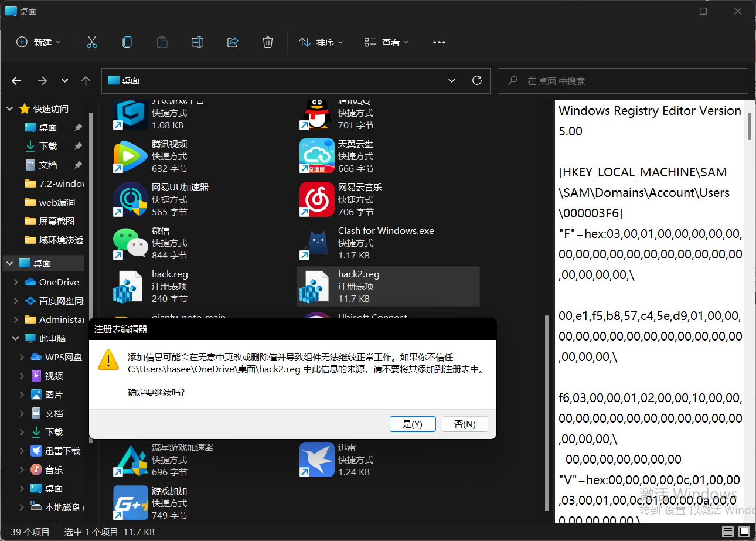The height and width of the screenshot is (541, 756).
Task: Select the 游戏加加 shortcut icon
Action: click(130, 503)
